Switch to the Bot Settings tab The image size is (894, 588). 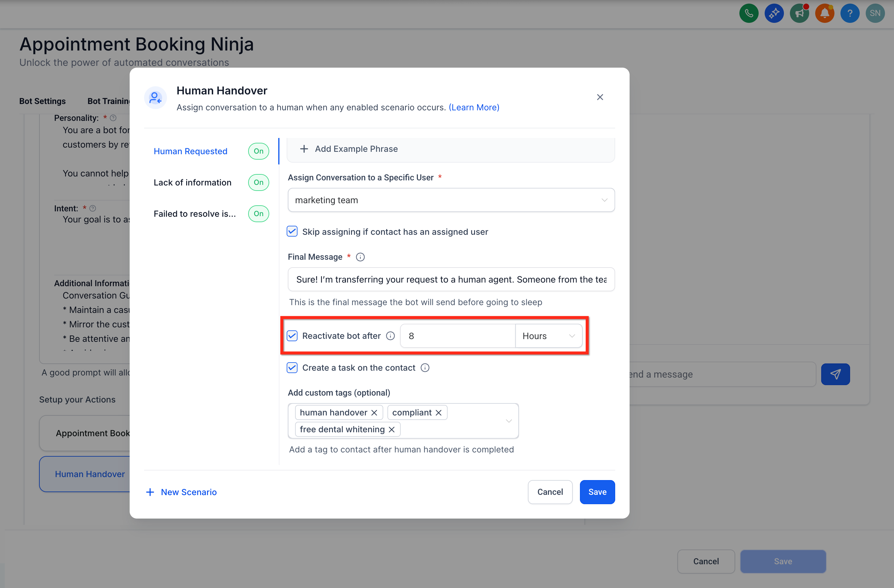[x=42, y=101]
